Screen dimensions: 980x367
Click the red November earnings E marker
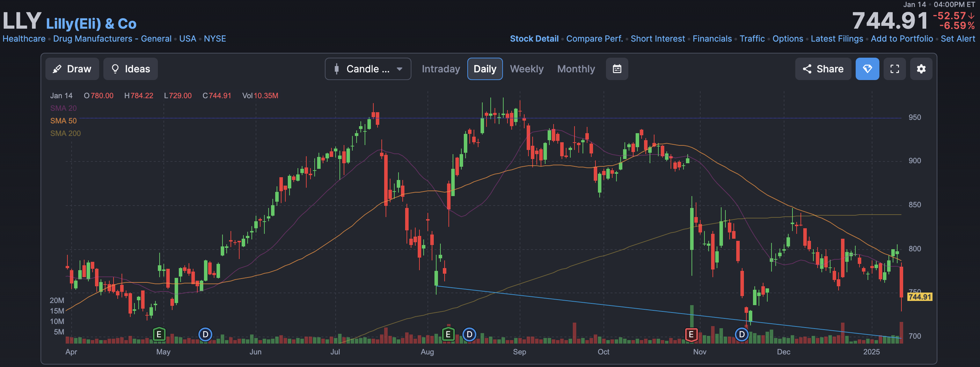pyautogui.click(x=691, y=334)
